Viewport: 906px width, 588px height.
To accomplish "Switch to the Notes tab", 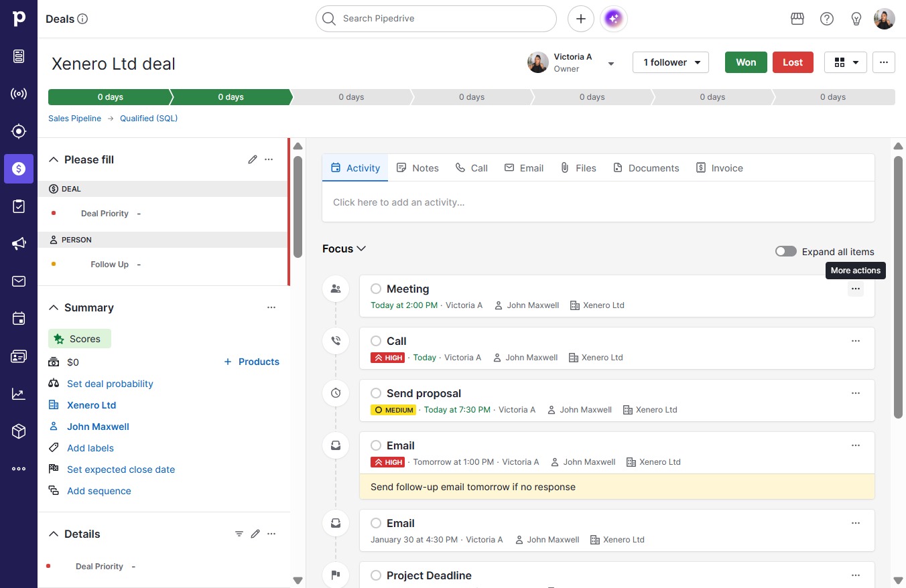I will 417,168.
